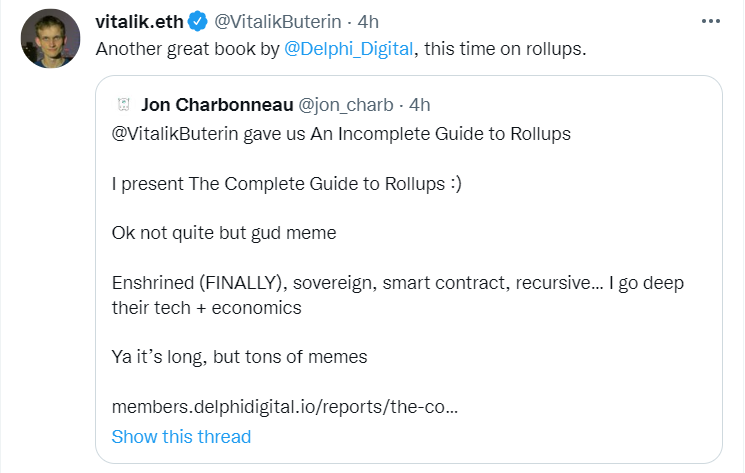This screenshot has width=745, height=473.
Task: Click the 'Ya it's long, but tons of memes' line
Action: click(239, 357)
